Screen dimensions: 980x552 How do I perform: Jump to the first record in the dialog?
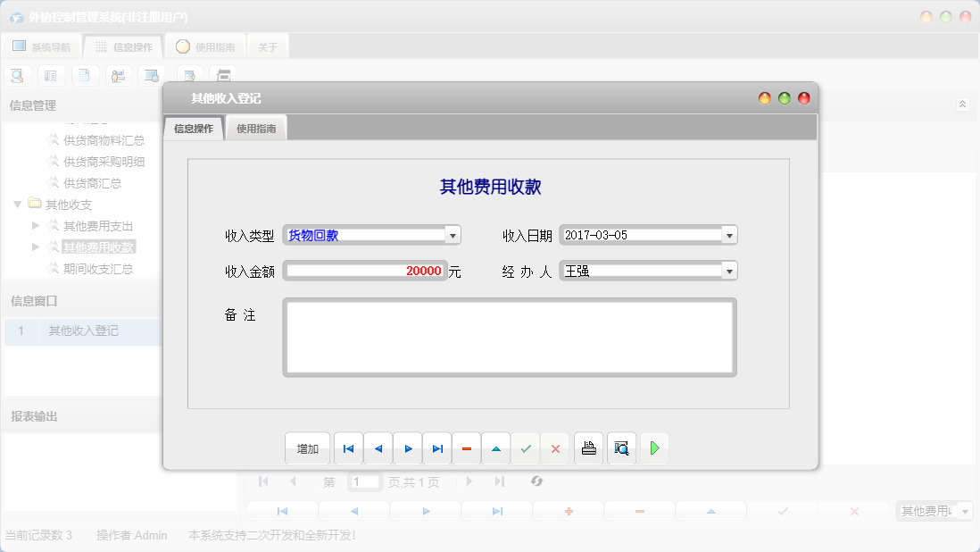tap(348, 448)
